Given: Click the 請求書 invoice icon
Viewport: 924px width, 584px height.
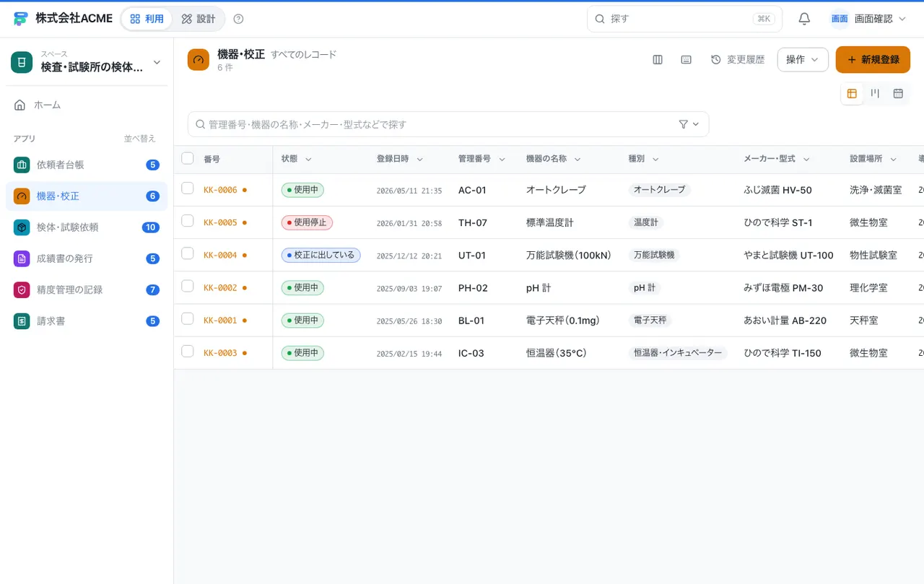Looking at the screenshot, I should (x=22, y=321).
